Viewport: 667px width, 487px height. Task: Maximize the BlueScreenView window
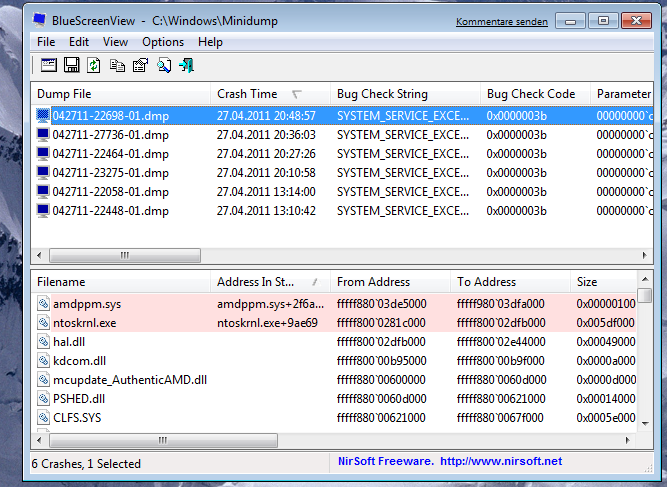pos(603,21)
